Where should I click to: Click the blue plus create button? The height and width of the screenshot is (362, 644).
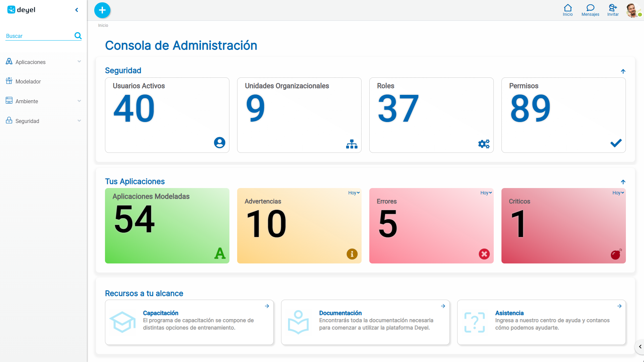102,10
